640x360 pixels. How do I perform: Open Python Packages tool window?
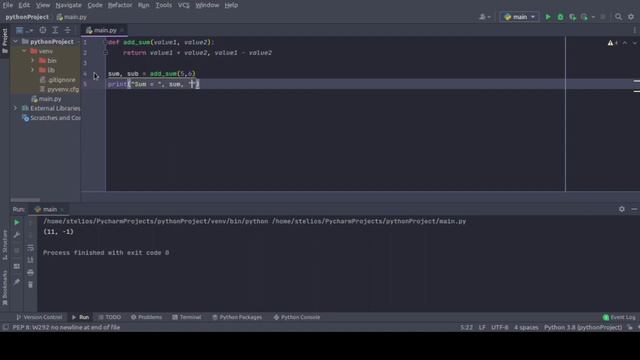click(237, 317)
